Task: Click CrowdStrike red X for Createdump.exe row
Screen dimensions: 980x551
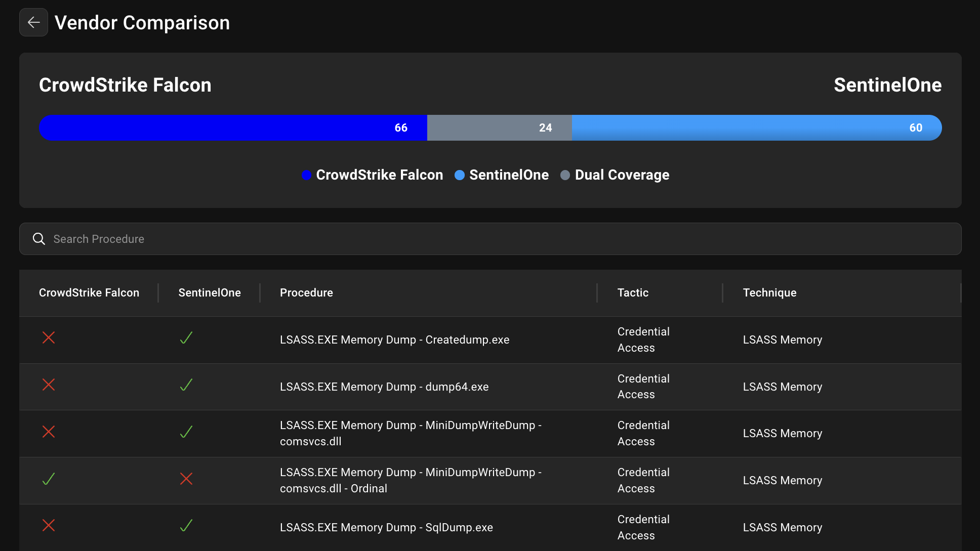Action: point(49,338)
